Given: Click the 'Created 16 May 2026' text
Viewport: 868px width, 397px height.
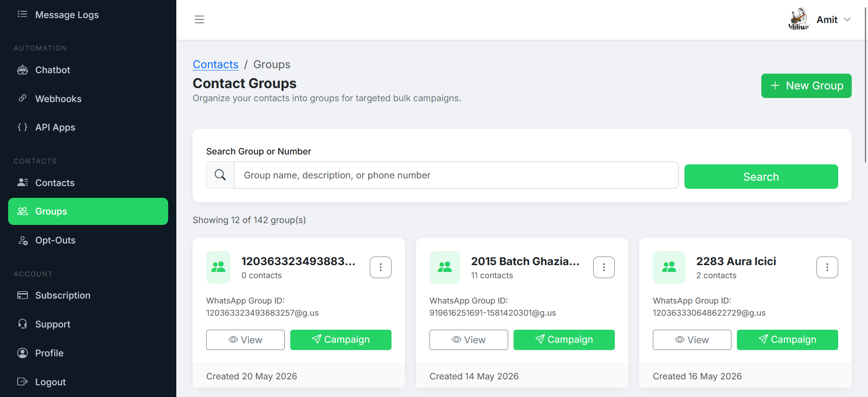Looking at the screenshot, I should click(x=698, y=376).
